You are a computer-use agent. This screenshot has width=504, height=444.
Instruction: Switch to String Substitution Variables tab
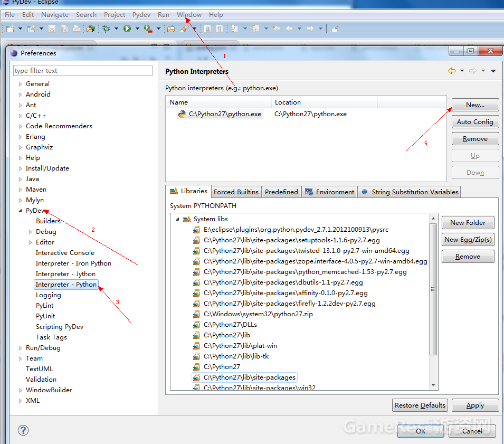point(409,192)
